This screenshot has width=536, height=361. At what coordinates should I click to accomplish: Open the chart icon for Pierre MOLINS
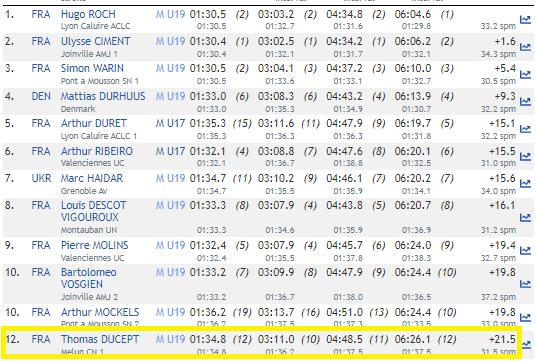coord(525,251)
